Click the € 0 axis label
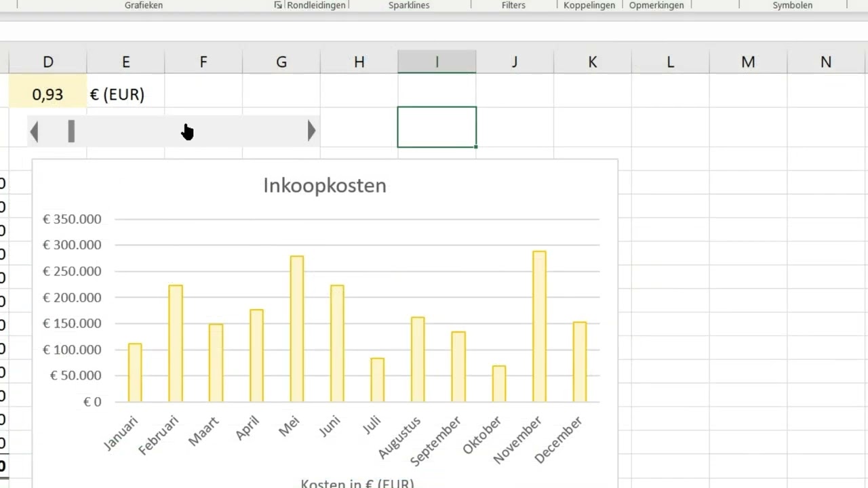Screen dimensions: 868x488 92,402
